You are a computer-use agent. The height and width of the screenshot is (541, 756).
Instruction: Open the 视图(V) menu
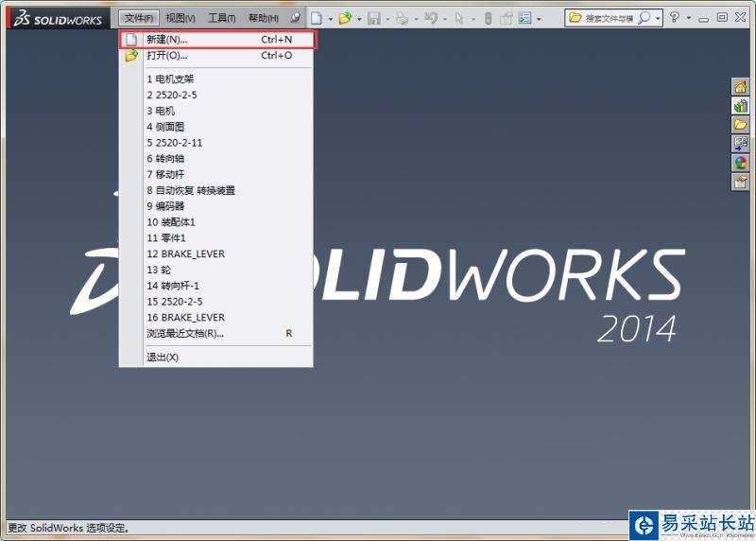pyautogui.click(x=180, y=18)
